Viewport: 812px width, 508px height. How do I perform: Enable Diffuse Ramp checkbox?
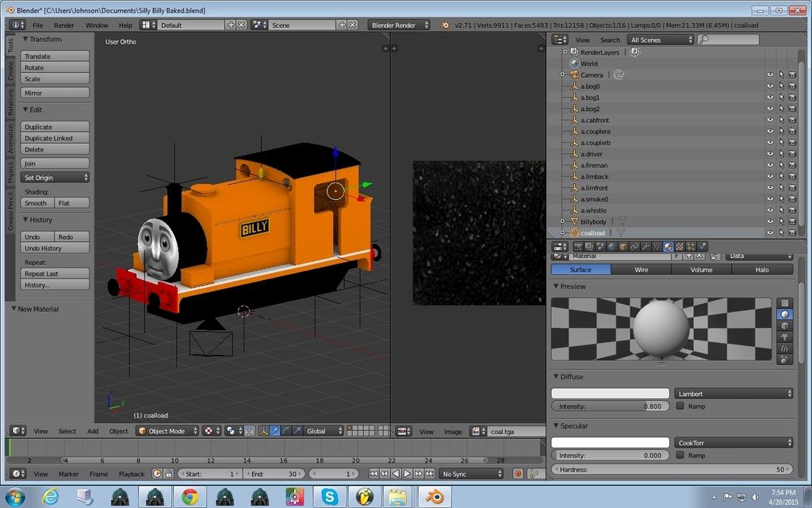pos(680,406)
